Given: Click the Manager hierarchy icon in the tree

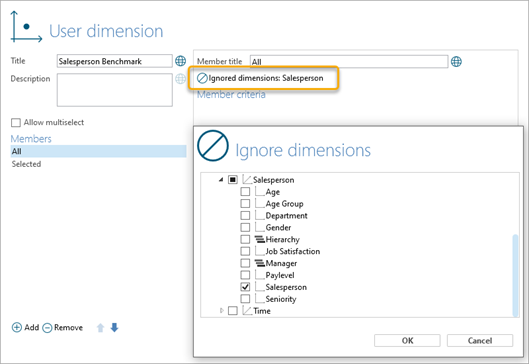Looking at the screenshot, I should 259,263.
